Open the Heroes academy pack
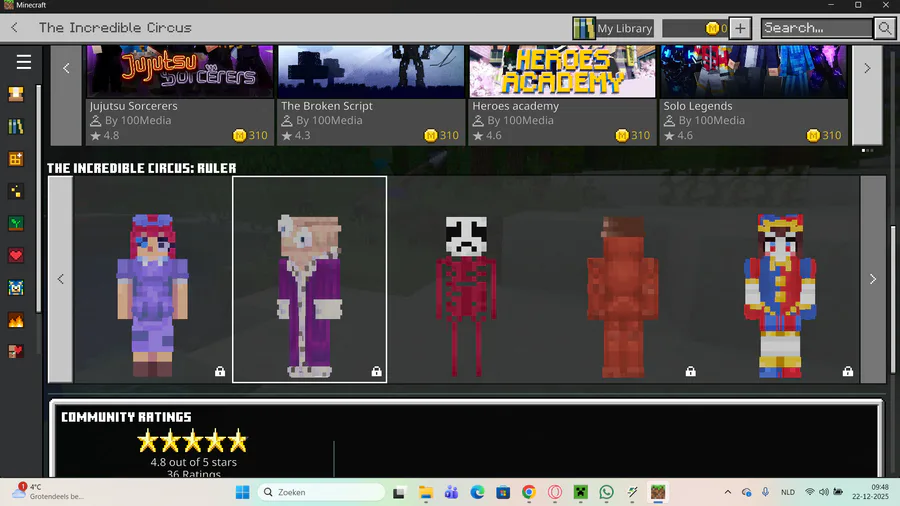This screenshot has width=900, height=506. (562, 95)
